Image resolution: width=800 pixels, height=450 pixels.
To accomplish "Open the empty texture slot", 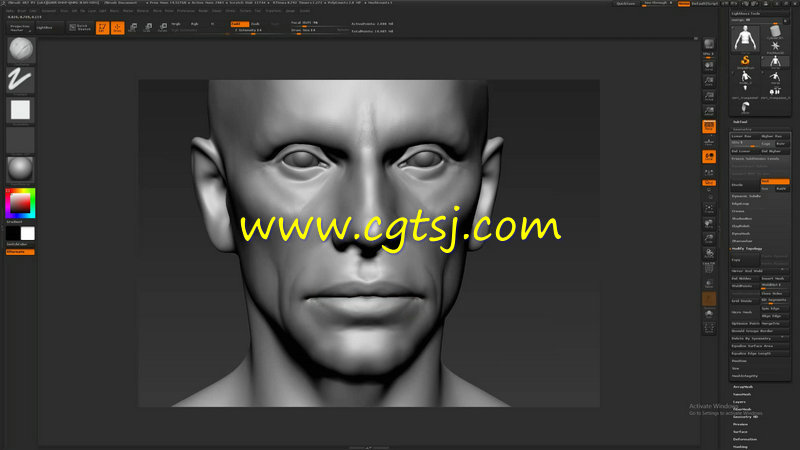I will pos(20,140).
